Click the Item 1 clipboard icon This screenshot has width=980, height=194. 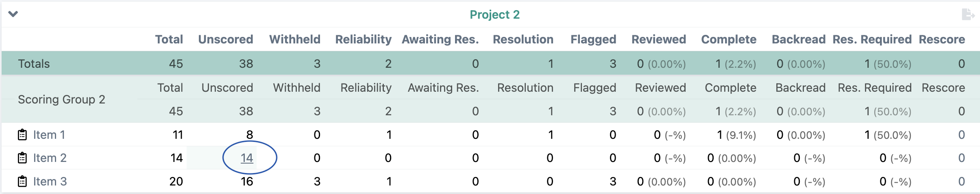click(x=22, y=135)
